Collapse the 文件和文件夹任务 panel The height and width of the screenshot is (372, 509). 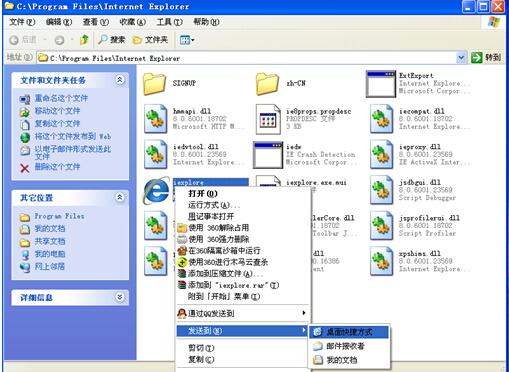pos(120,80)
